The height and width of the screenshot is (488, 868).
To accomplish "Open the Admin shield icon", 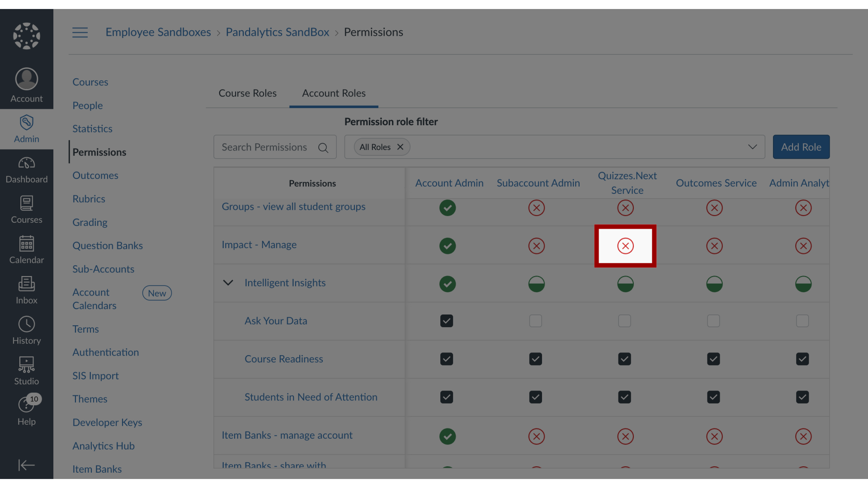I will pyautogui.click(x=27, y=122).
